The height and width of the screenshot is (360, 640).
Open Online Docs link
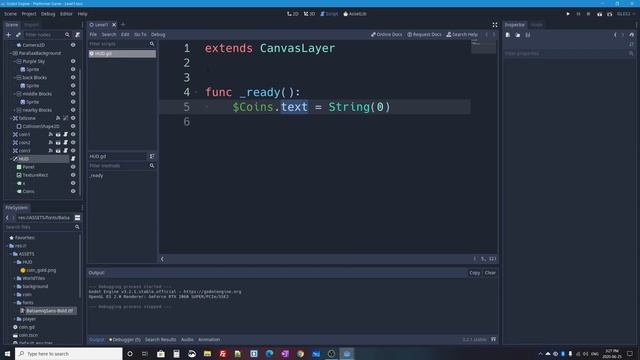click(x=387, y=35)
